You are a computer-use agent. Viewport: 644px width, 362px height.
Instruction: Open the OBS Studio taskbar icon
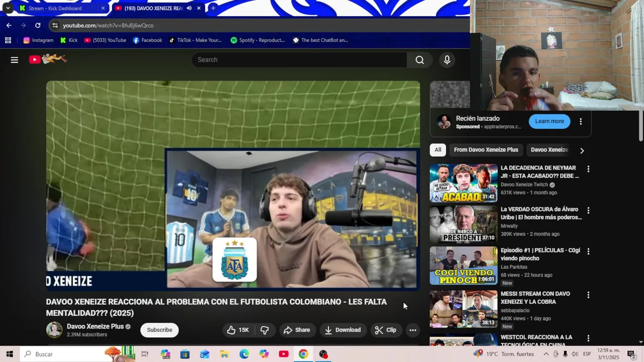coord(323,354)
